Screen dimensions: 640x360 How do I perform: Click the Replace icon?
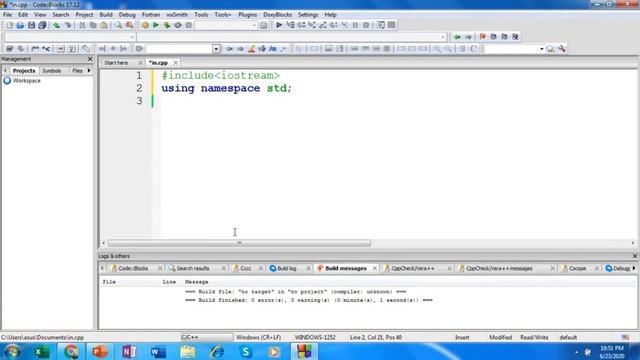pyautogui.click(x=129, y=25)
